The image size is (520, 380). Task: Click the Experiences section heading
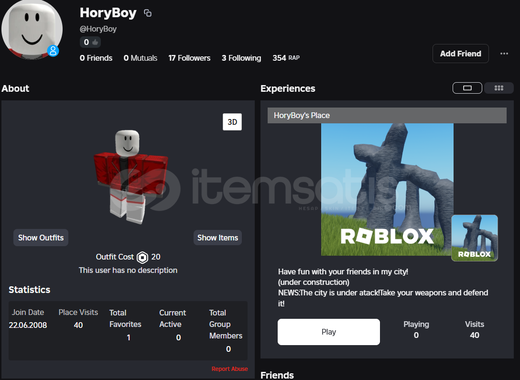point(288,89)
